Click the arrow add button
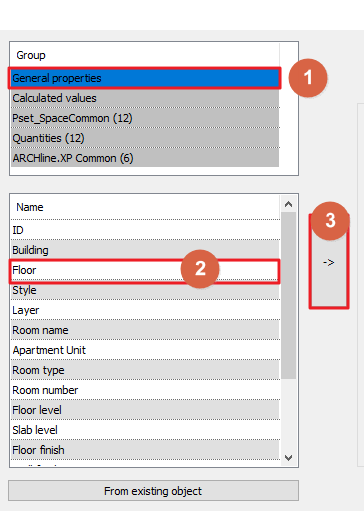364x511 pixels. coord(329,262)
